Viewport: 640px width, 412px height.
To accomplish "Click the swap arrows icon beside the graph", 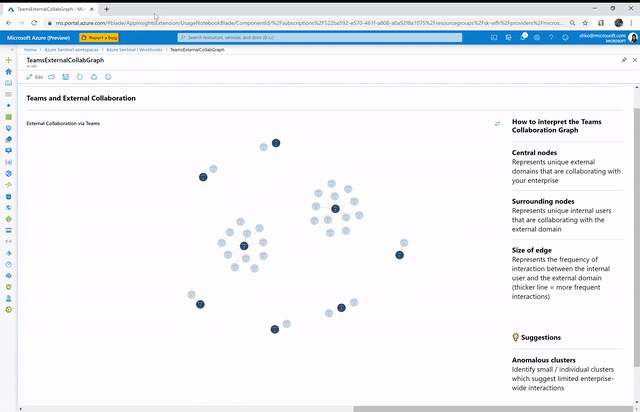I will 497,123.
